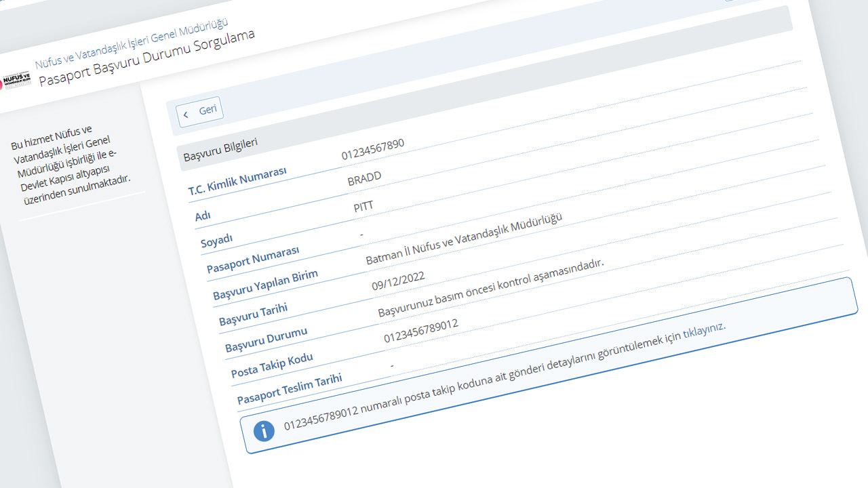Click the blue information icon
This screenshot has height=488, width=868.
click(x=264, y=430)
